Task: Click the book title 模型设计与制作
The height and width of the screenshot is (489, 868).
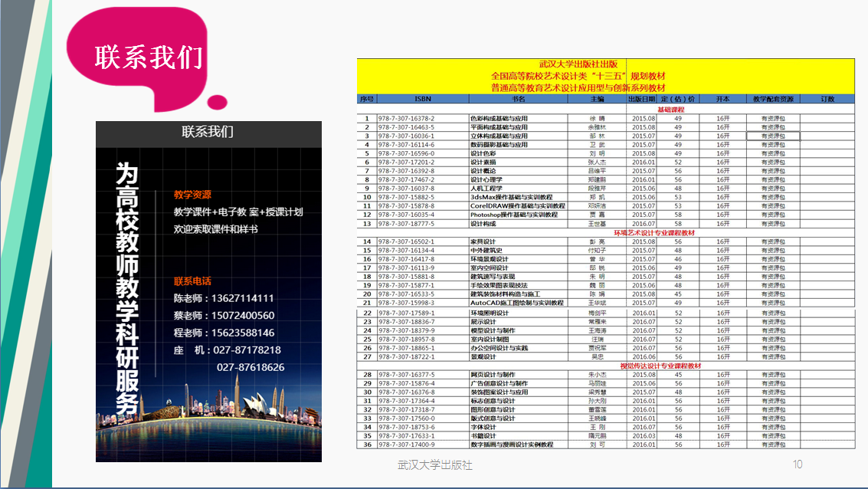Action: pyautogui.click(x=493, y=330)
